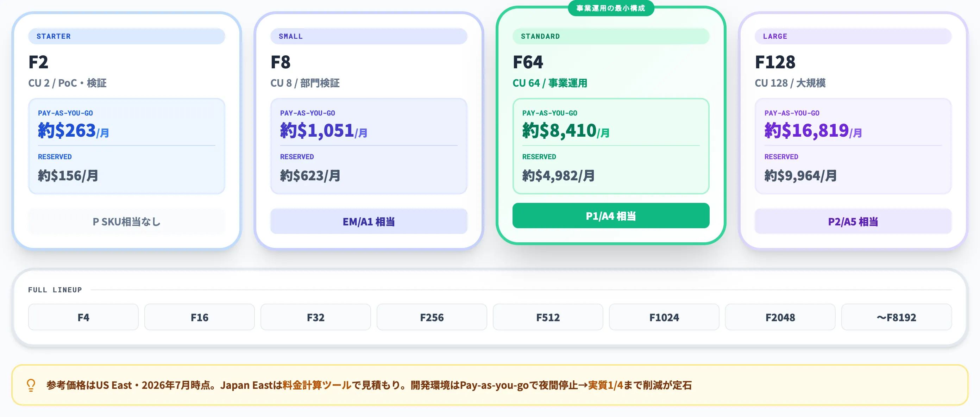Click RESERVED label in F128 card
The width and height of the screenshot is (980, 417).
click(781, 157)
